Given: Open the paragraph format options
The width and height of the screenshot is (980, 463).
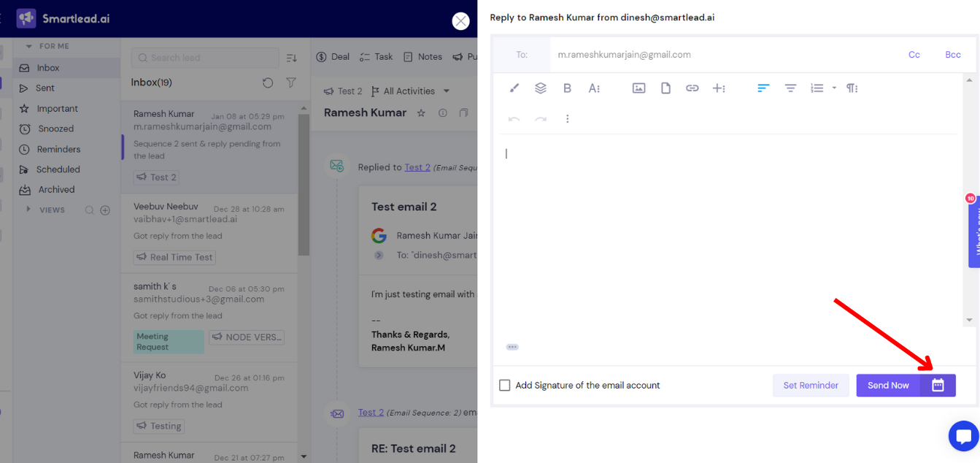Looking at the screenshot, I should (x=851, y=88).
